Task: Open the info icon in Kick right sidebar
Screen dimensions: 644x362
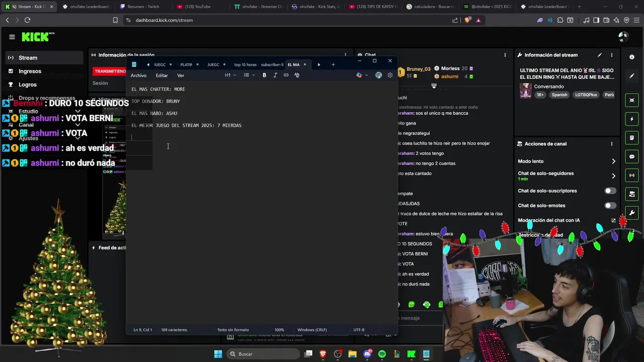Action: [632, 57]
